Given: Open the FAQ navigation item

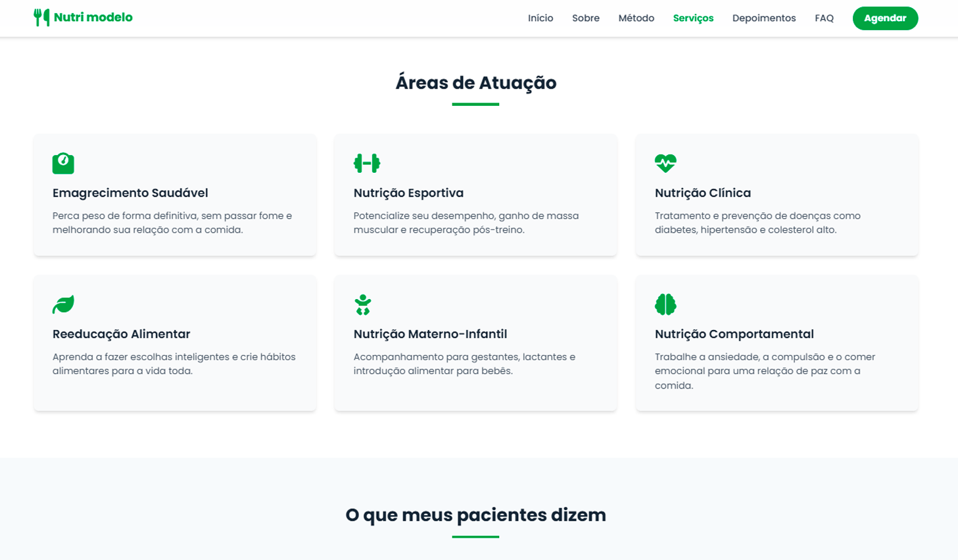Looking at the screenshot, I should tap(824, 18).
